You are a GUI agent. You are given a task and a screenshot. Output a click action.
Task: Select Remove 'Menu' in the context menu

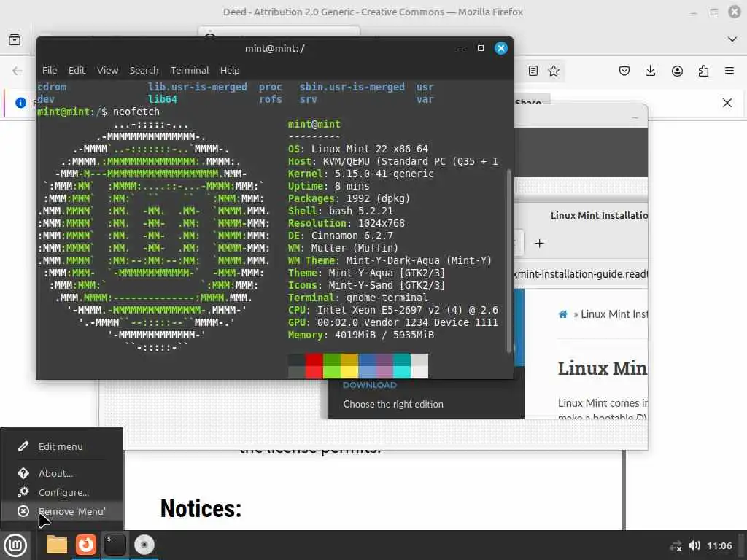pos(61,511)
